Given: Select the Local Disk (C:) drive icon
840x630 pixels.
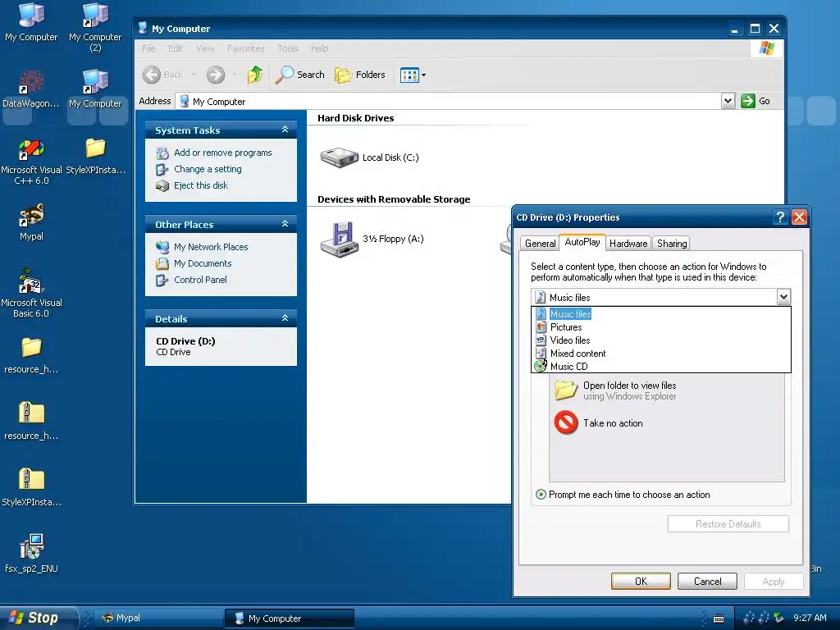Looking at the screenshot, I should coord(339,157).
